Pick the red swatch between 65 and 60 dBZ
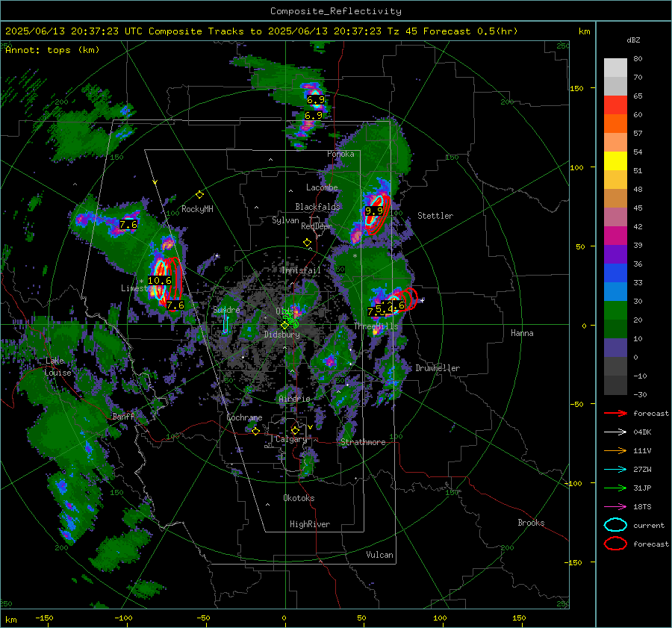The width and height of the screenshot is (672, 628). pos(615,105)
